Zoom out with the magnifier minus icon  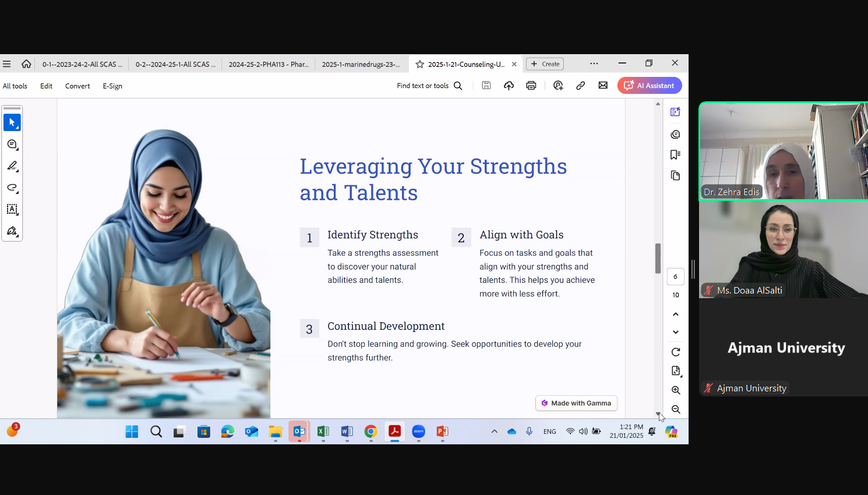[675, 409]
